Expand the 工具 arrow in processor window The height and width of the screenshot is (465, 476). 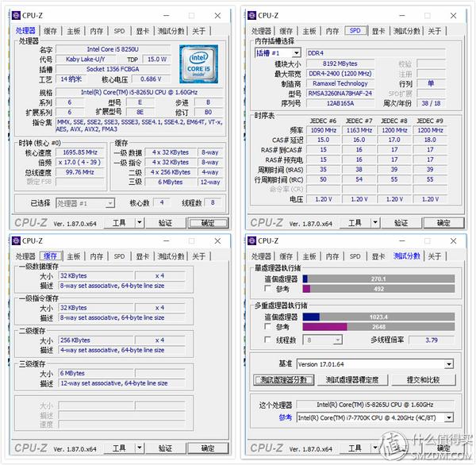click(x=140, y=223)
